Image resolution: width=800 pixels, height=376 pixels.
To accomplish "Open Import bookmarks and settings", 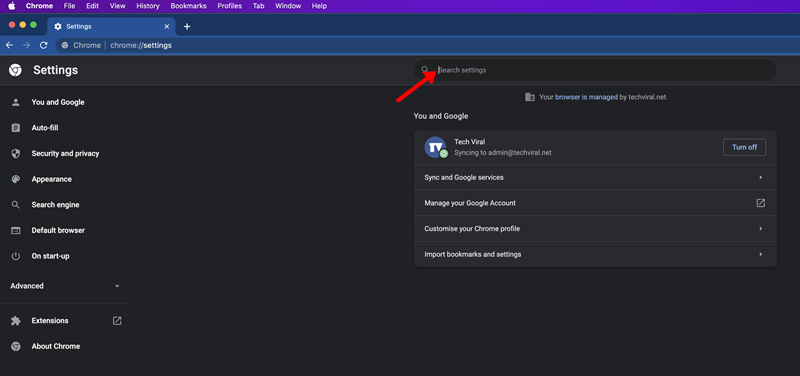I will pyautogui.click(x=595, y=254).
